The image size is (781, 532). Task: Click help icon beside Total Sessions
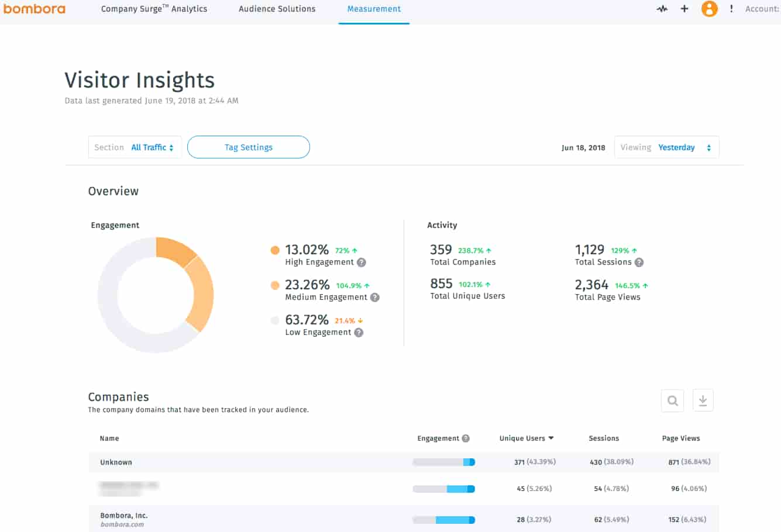coord(639,262)
